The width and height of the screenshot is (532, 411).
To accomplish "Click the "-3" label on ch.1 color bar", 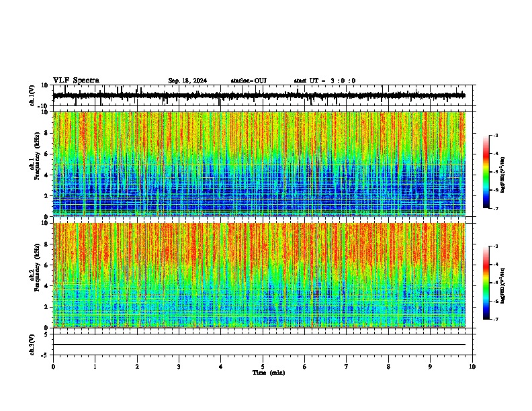I will [x=496, y=135].
